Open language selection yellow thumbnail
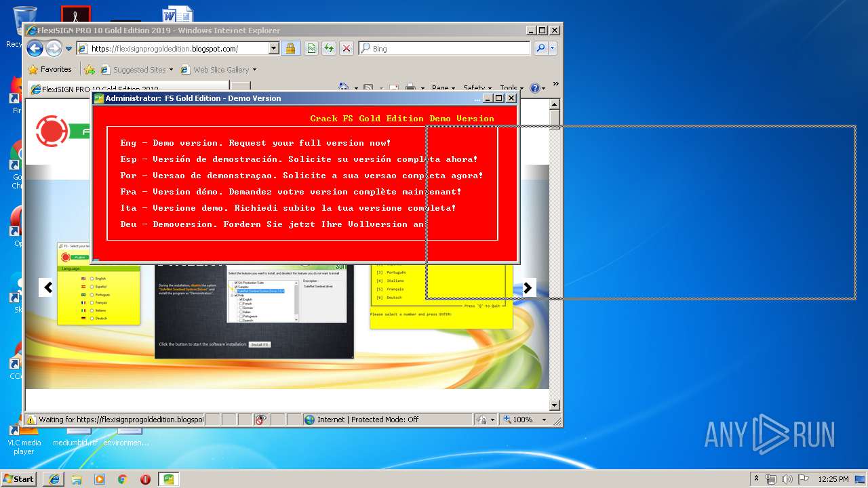The width and height of the screenshot is (868, 488). [98, 283]
